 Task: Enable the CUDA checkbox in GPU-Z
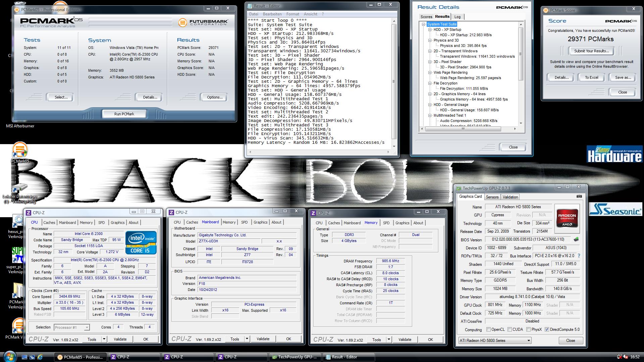coord(509,329)
